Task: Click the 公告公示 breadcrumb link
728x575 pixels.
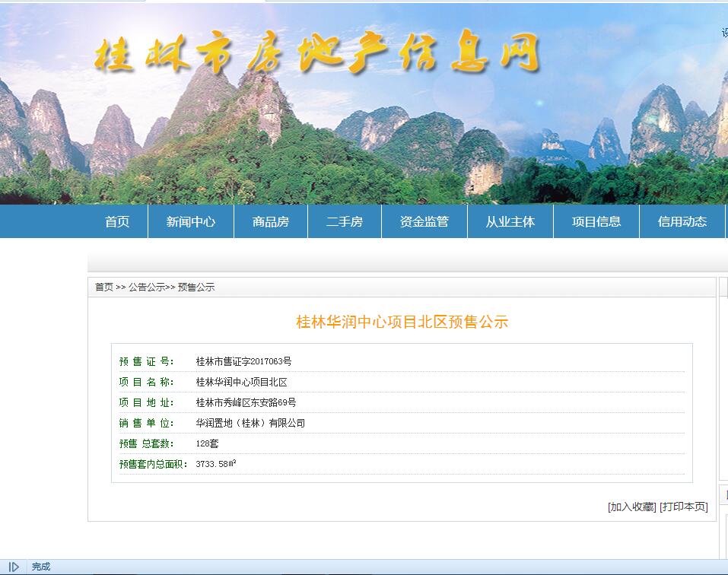Action: click(x=147, y=287)
